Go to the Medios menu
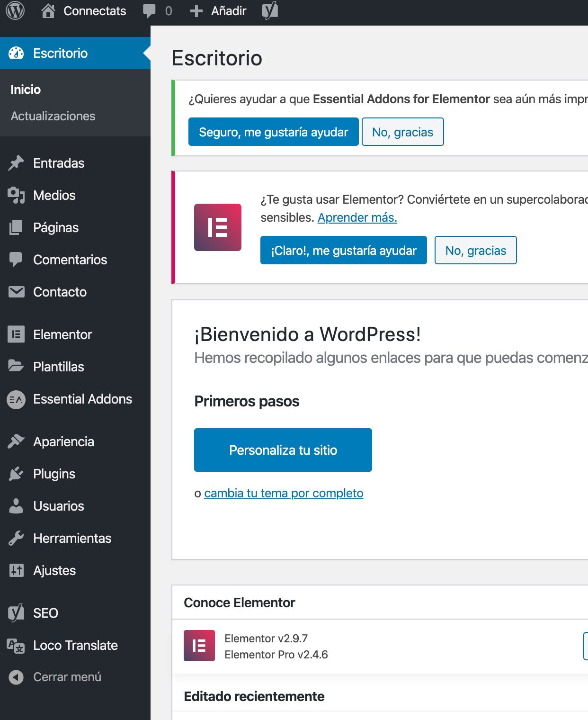Image resolution: width=588 pixels, height=720 pixels. pos(54,195)
